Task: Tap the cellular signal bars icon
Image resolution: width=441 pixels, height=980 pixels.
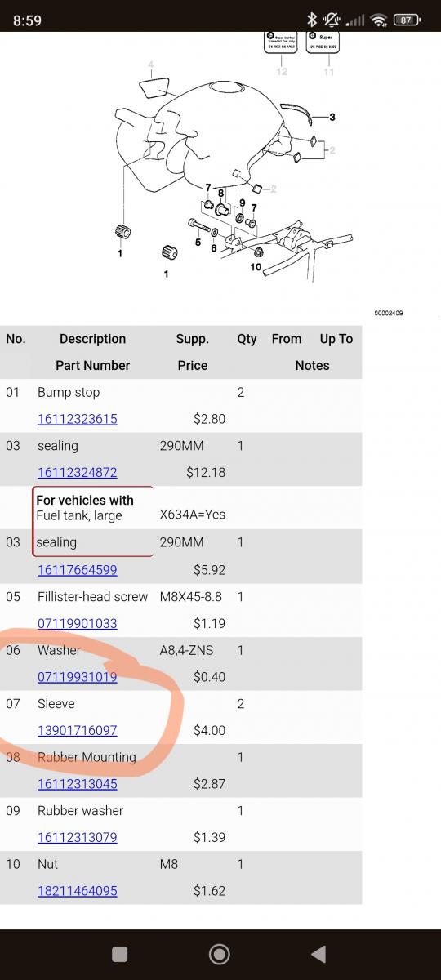Action: pos(355,20)
